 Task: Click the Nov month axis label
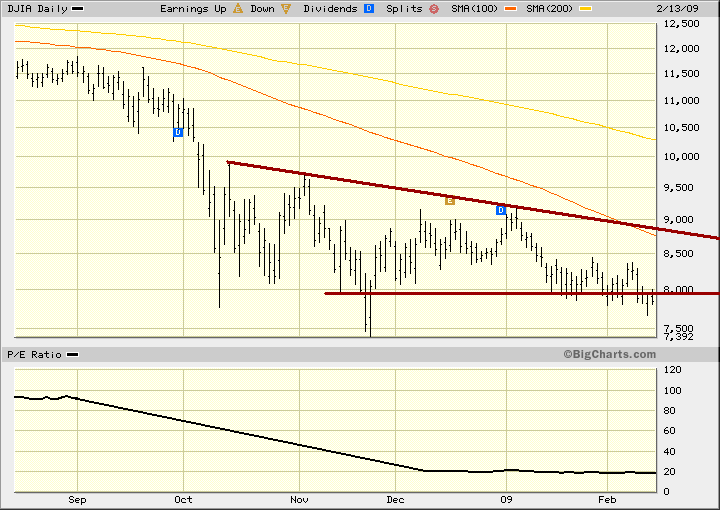click(x=299, y=500)
